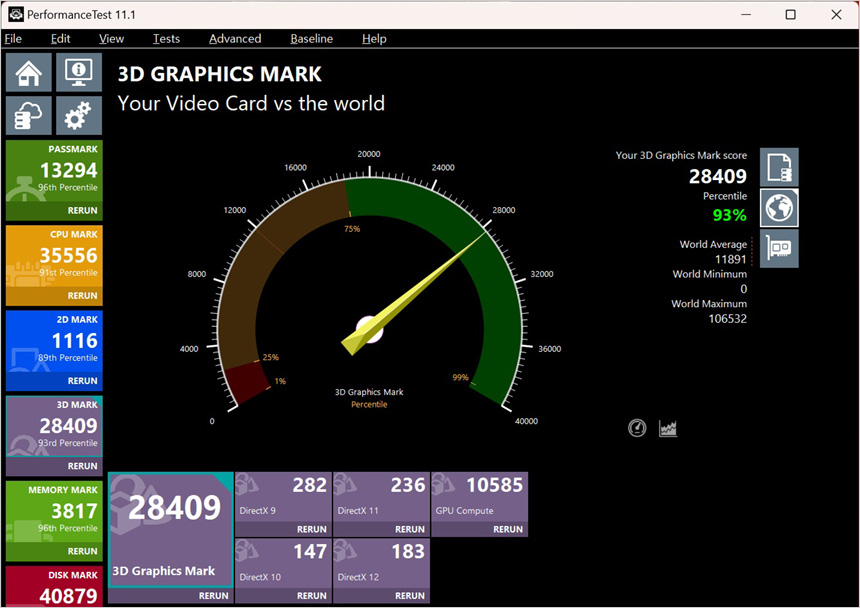
Task: Open the cloud database baselines icon
Action: [x=29, y=116]
